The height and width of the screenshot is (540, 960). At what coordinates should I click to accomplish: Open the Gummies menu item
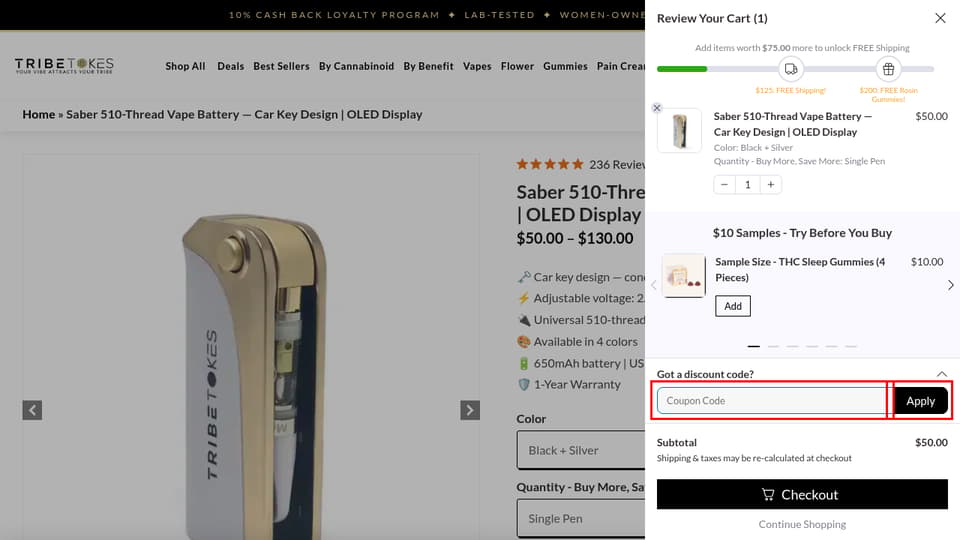pos(565,66)
